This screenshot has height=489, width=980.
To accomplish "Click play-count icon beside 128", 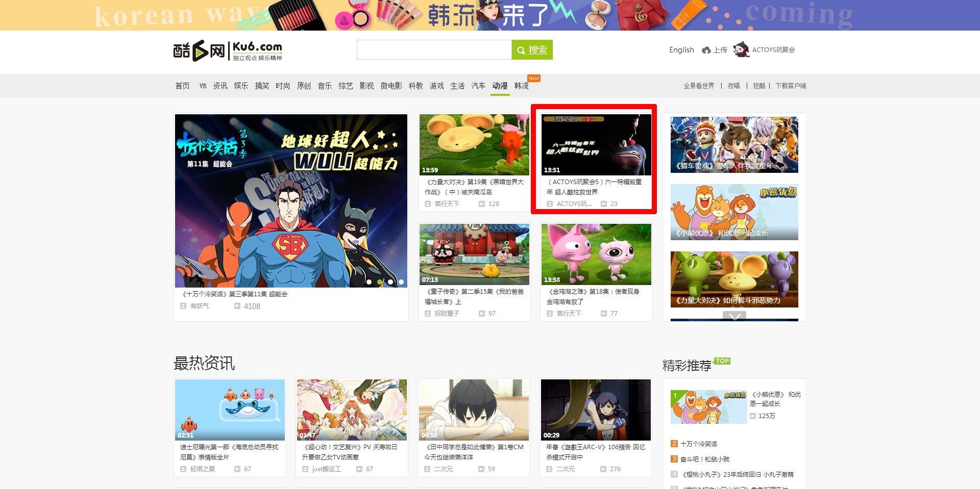I will tap(482, 204).
